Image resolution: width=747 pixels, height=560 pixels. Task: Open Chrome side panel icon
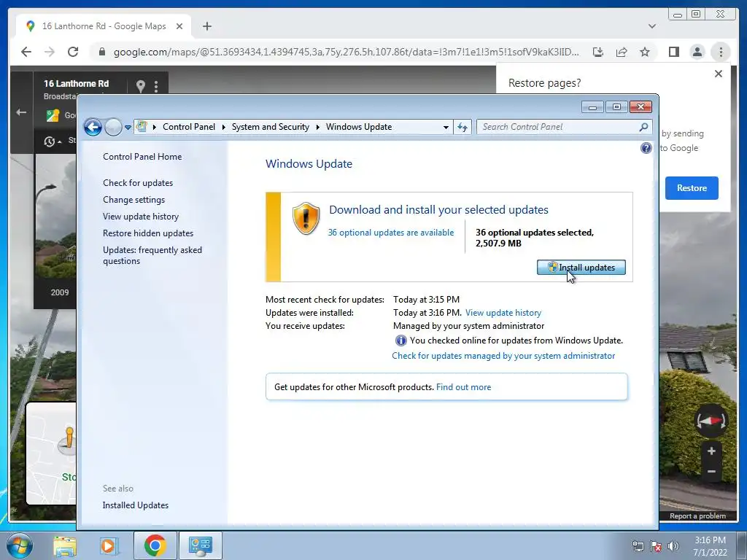(673, 52)
